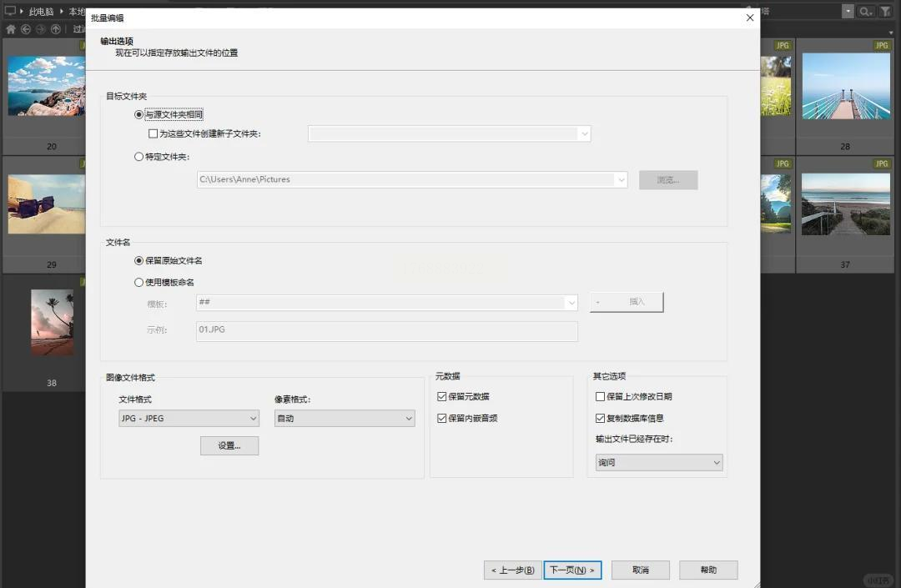Open the new subfolder name dropdown
Screen dimensions: 901x588
584,133
